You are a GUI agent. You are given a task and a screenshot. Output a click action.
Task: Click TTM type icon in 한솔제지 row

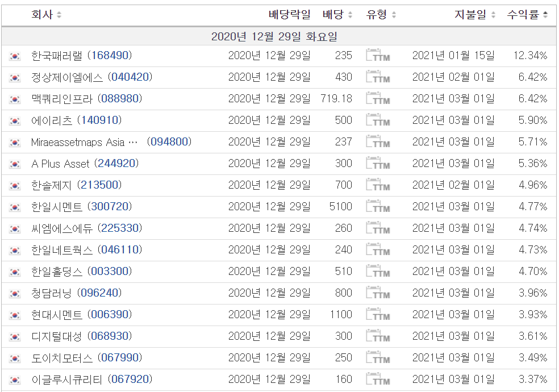point(378,185)
